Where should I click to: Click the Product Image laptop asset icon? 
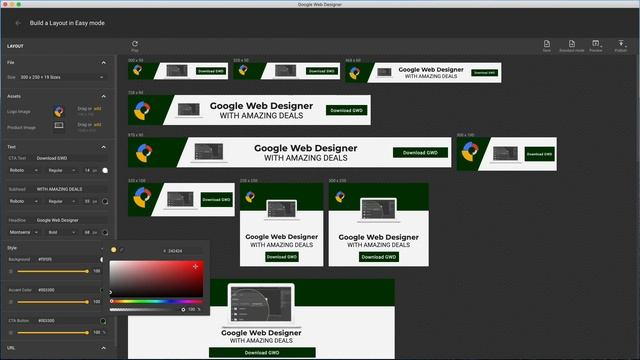point(59,125)
